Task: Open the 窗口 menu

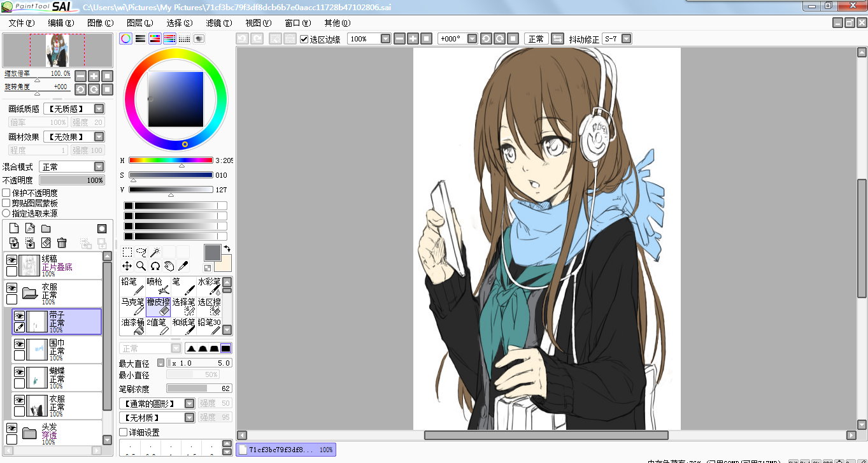Action: point(298,23)
